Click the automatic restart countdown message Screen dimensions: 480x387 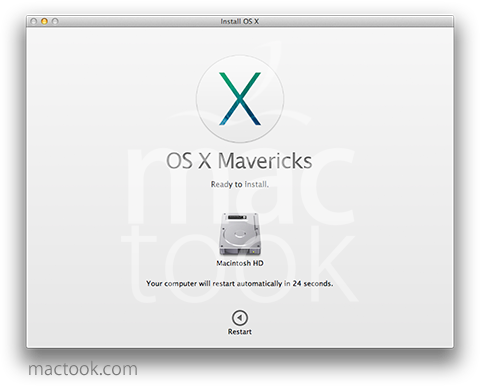click(239, 284)
